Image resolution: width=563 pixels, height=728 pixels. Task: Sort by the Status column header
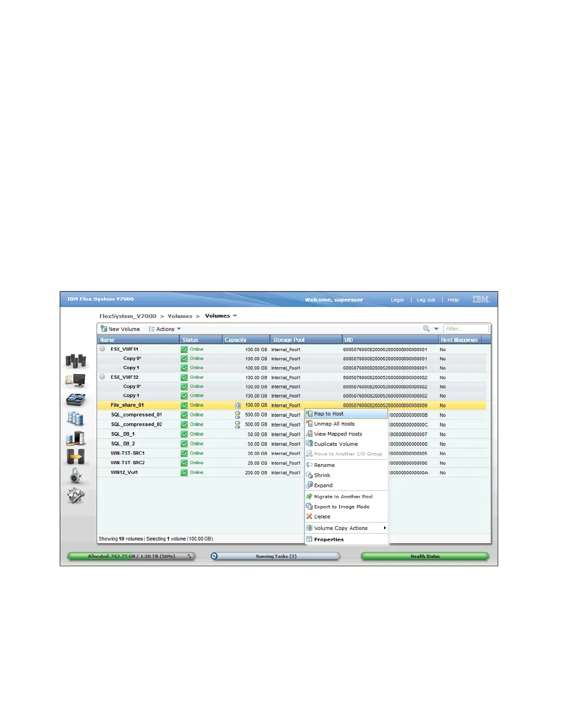[201, 340]
